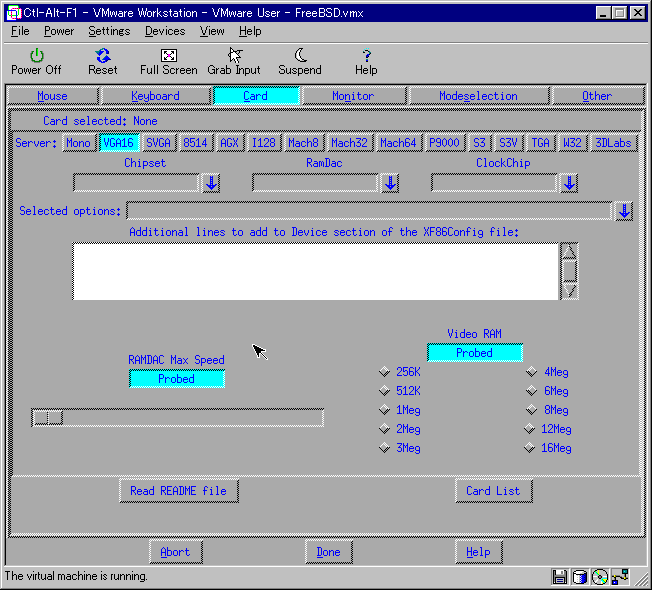The image size is (652, 590).
Task: Choose the AGX server
Action: pos(230,143)
